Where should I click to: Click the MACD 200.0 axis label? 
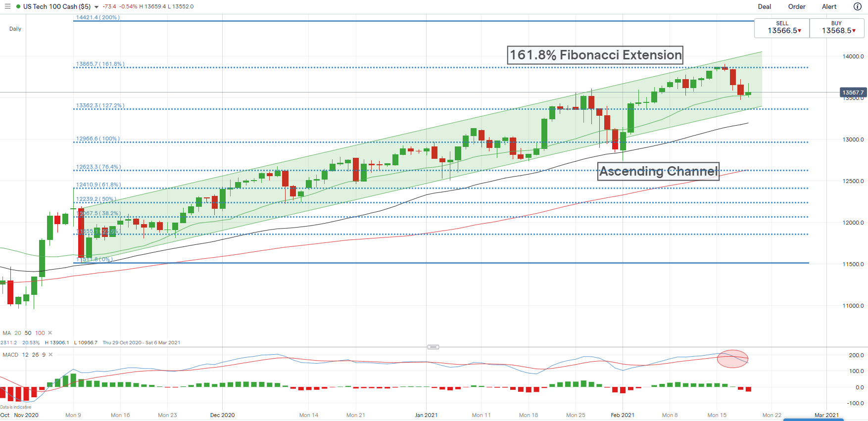pyautogui.click(x=856, y=355)
